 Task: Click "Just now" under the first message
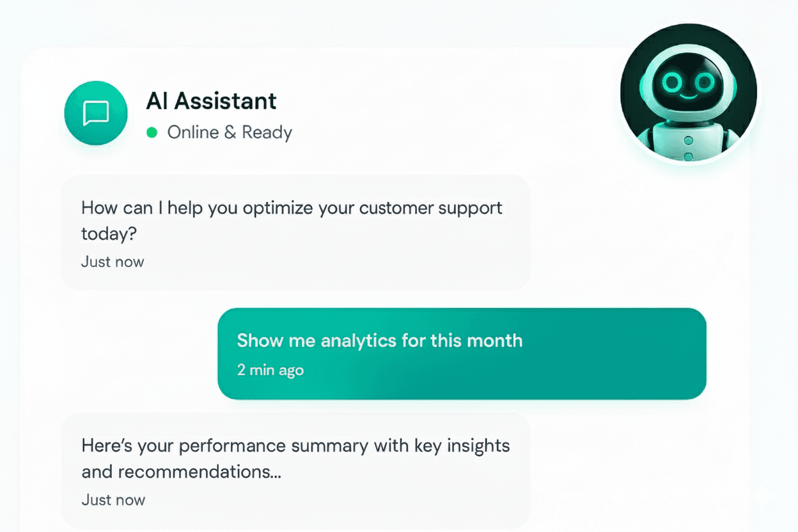click(x=113, y=262)
